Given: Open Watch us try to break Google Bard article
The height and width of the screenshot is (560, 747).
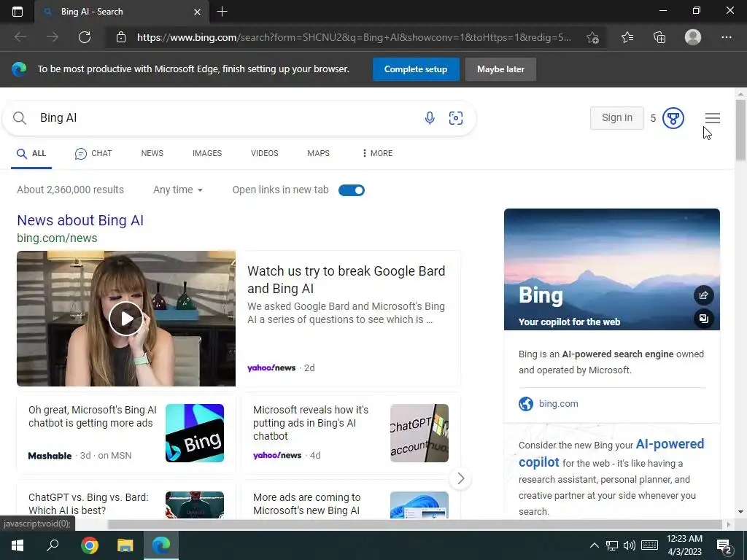Looking at the screenshot, I should pos(347,279).
